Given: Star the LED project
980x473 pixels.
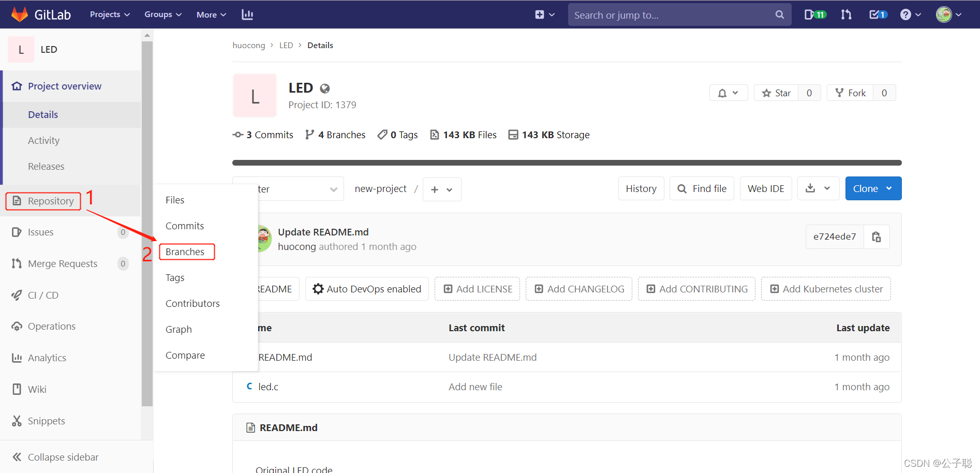Looking at the screenshot, I should 776,93.
